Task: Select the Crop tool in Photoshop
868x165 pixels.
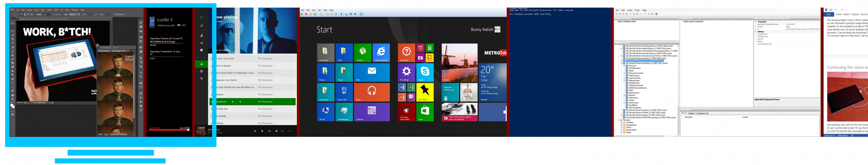Action: 13,39
